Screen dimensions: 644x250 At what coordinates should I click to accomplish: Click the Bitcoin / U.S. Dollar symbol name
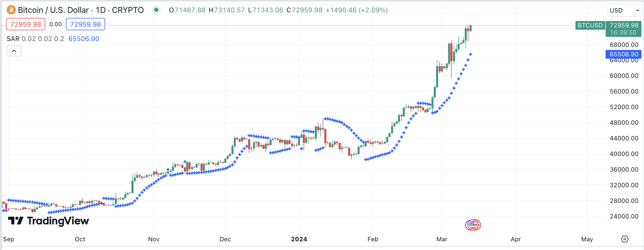(53, 10)
